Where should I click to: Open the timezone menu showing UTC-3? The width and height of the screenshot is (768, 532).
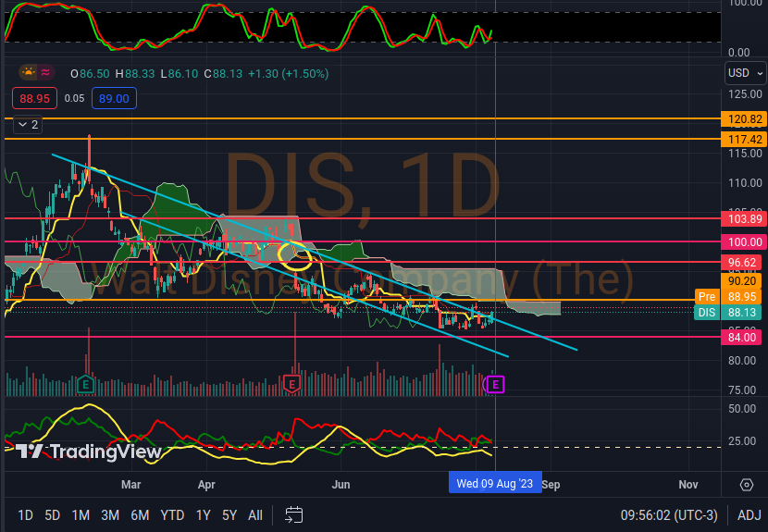669,515
